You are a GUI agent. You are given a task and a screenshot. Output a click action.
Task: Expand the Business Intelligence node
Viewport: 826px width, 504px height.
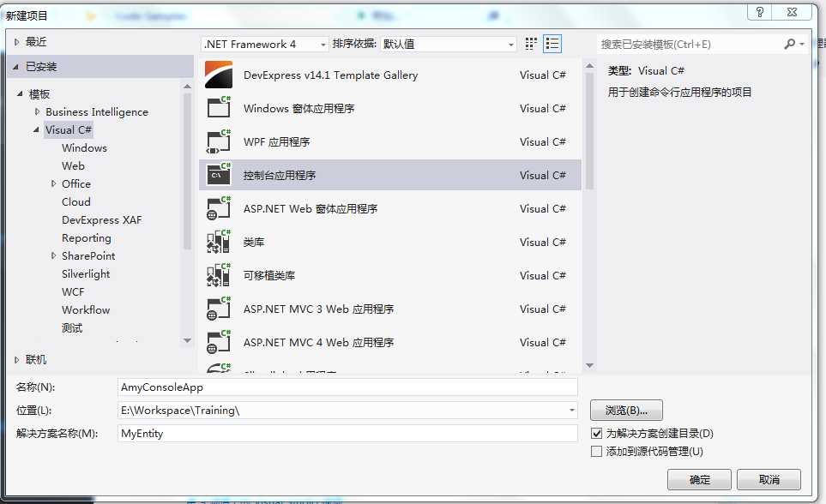click(37, 111)
